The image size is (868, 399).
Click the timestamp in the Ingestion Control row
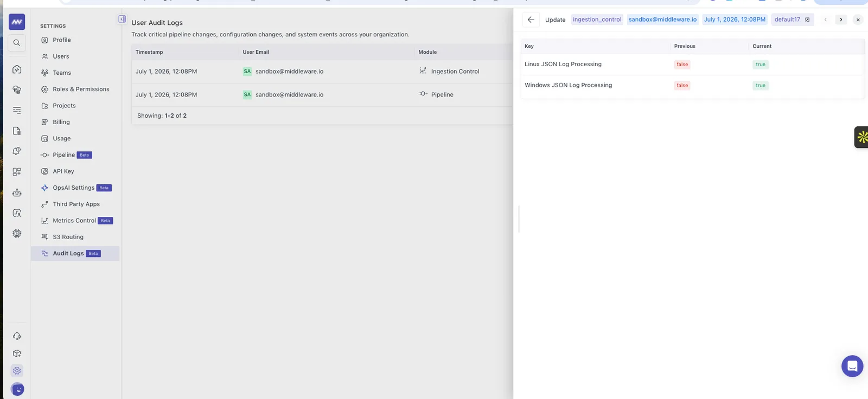pyautogui.click(x=166, y=72)
